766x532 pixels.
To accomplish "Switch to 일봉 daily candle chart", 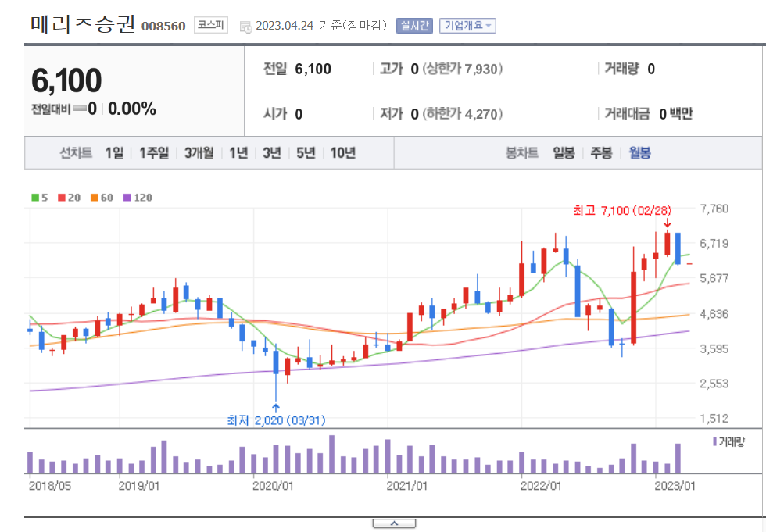I will [564, 153].
